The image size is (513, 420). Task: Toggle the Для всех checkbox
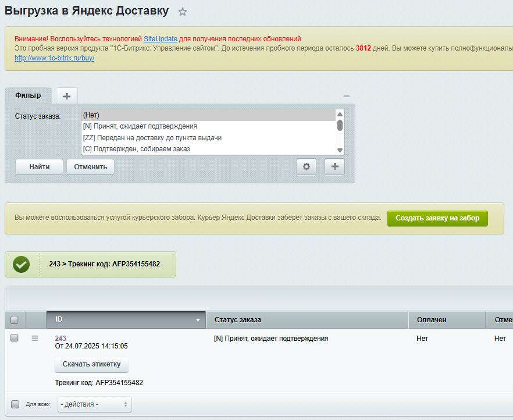[15, 404]
